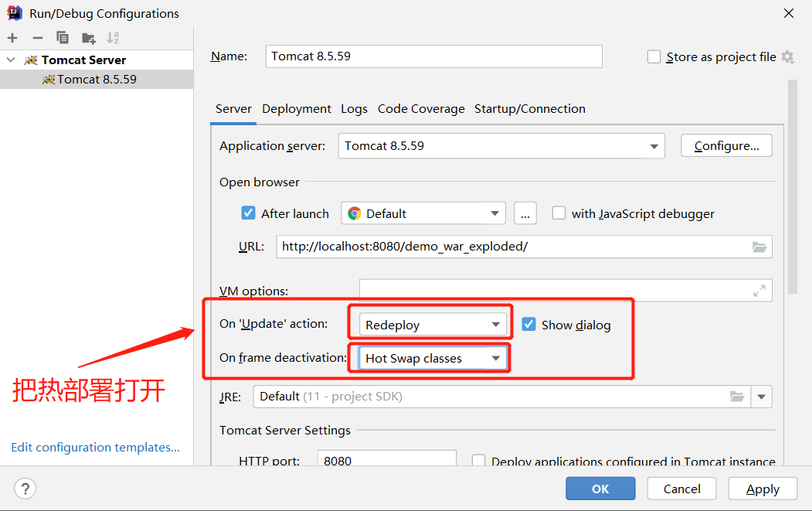Viewport: 812px width, 511px height.
Task: Click the vertical scrollbar of settings panel
Action: coord(793,186)
